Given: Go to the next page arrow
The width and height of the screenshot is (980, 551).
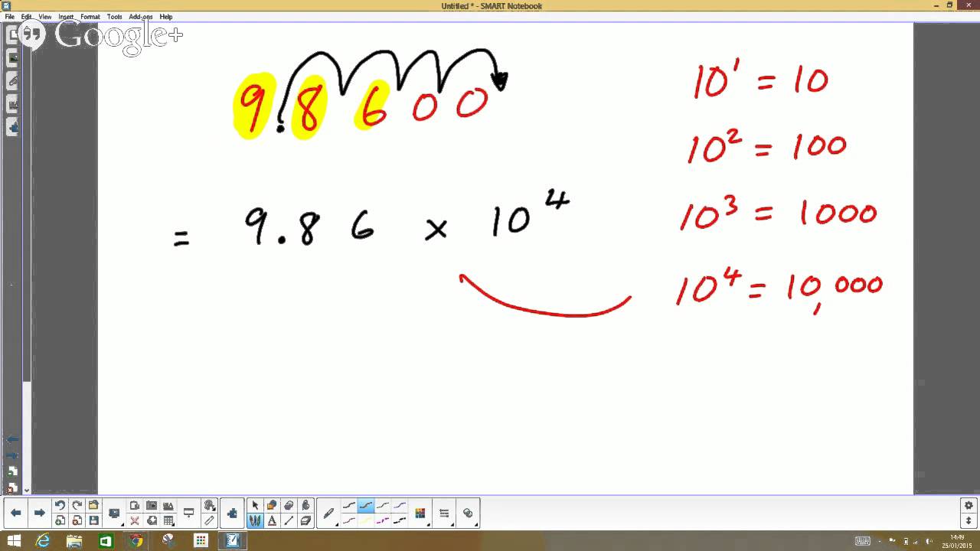Looking at the screenshot, I should pos(39,513).
